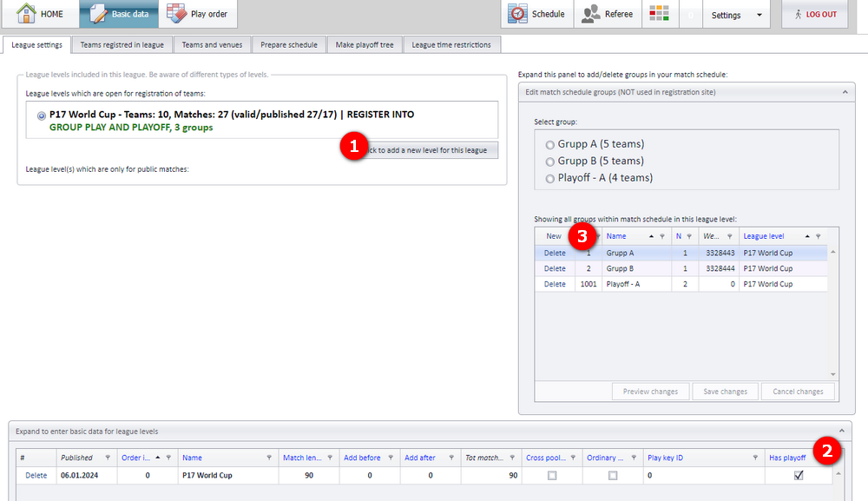The width and height of the screenshot is (868, 501).
Task: Open filter on Tot match... column
Action: (x=513, y=458)
